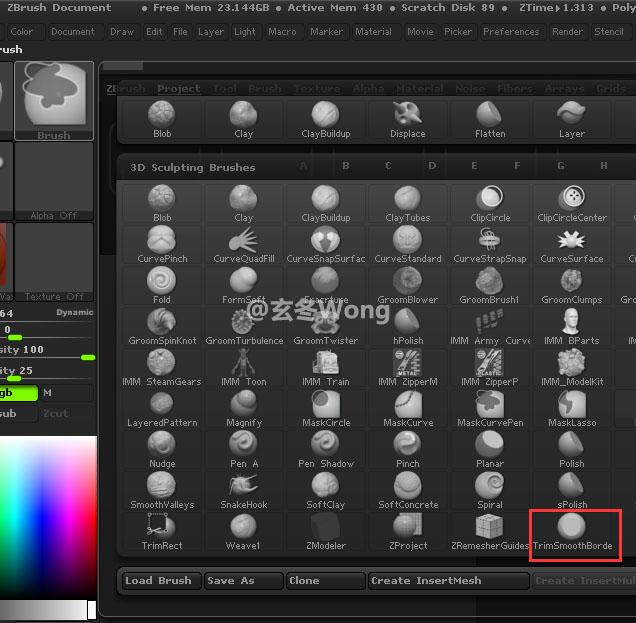Select the CurveStrapSnap brush
The image size is (636, 623).
coord(490,245)
